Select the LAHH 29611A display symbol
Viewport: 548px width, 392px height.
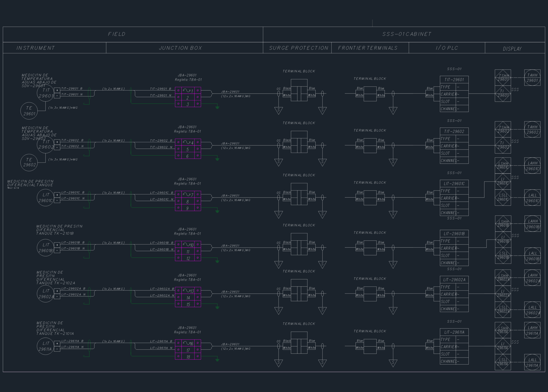point(532,330)
